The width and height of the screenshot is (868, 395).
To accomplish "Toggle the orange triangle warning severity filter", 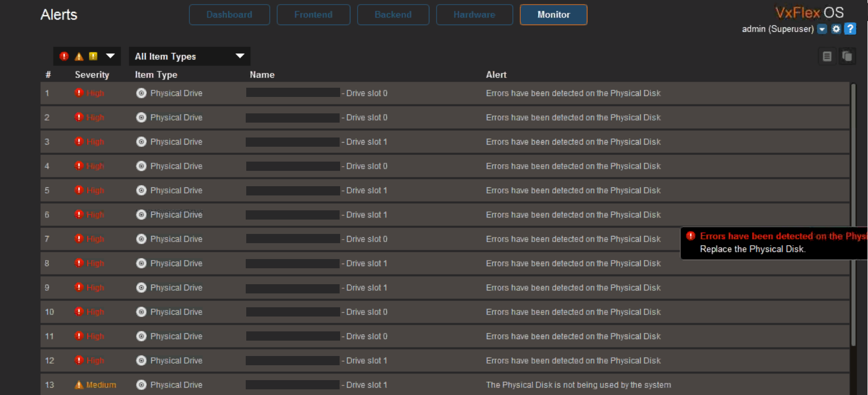I will 79,56.
